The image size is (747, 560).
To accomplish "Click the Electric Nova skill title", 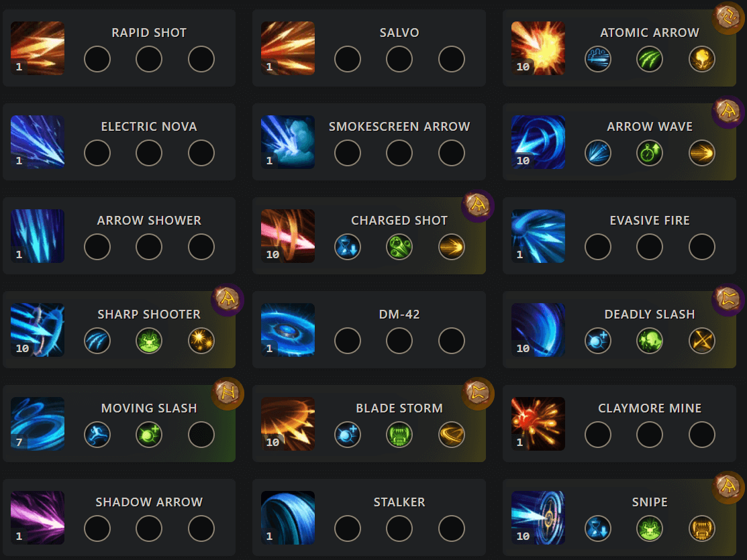I will click(149, 126).
